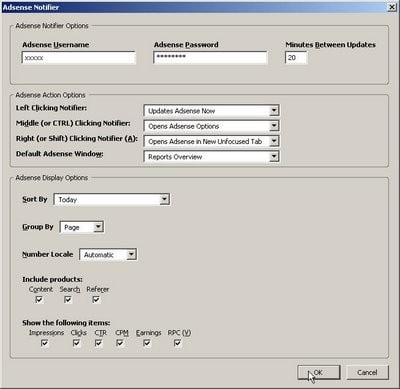Open the Left Clicking Notifier dropdown
Screen dimensions: 400x389
pos(211,111)
